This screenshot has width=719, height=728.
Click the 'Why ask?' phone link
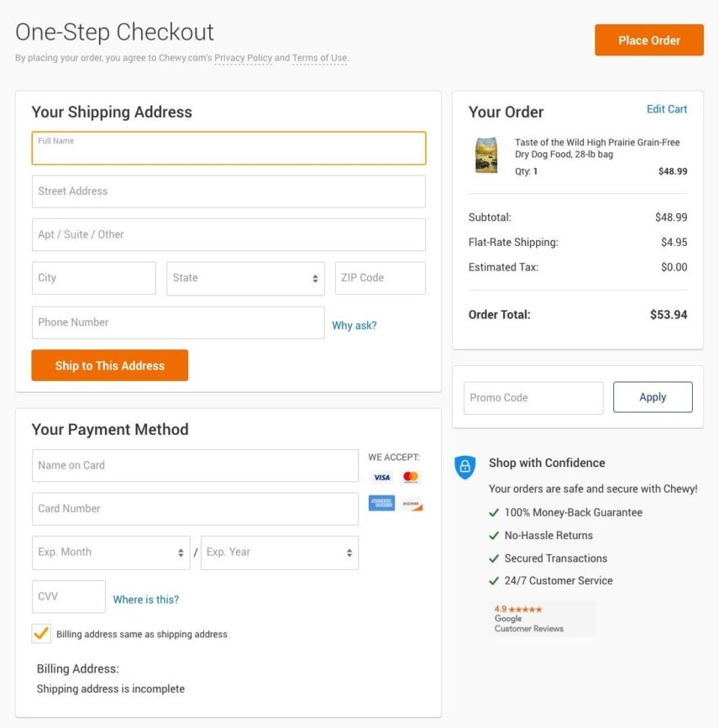pyautogui.click(x=354, y=326)
